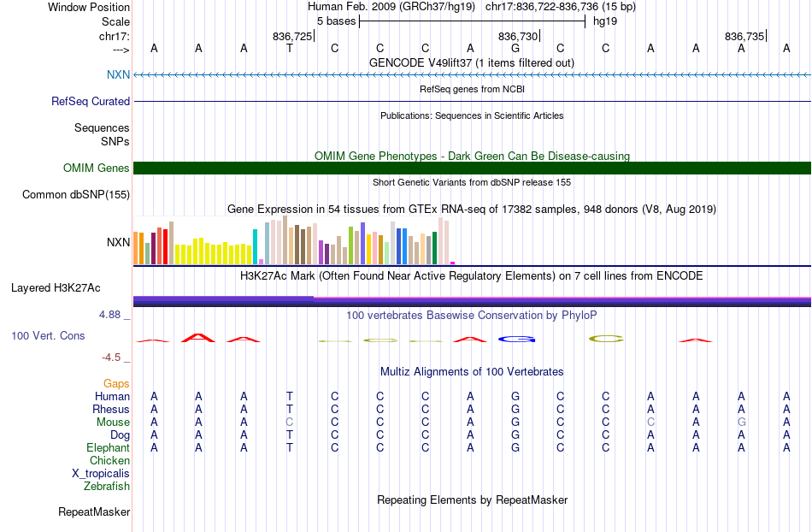Click the blue NXN GENCODE gene label
This screenshot has height=532, width=812.
click(x=118, y=74)
